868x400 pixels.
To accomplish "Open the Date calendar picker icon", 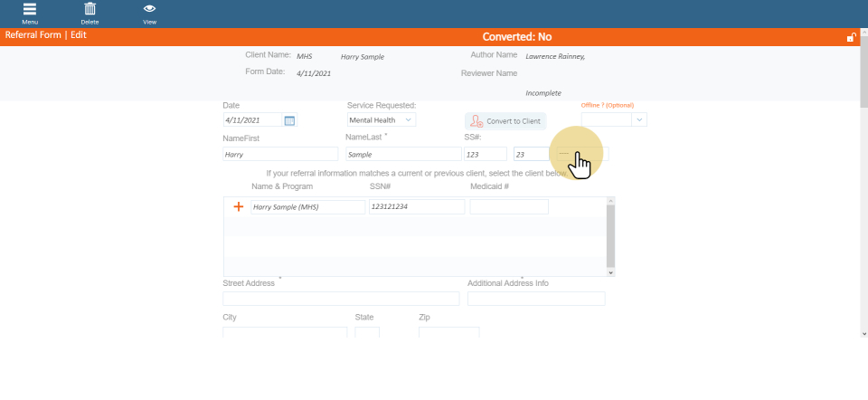I will (x=289, y=120).
